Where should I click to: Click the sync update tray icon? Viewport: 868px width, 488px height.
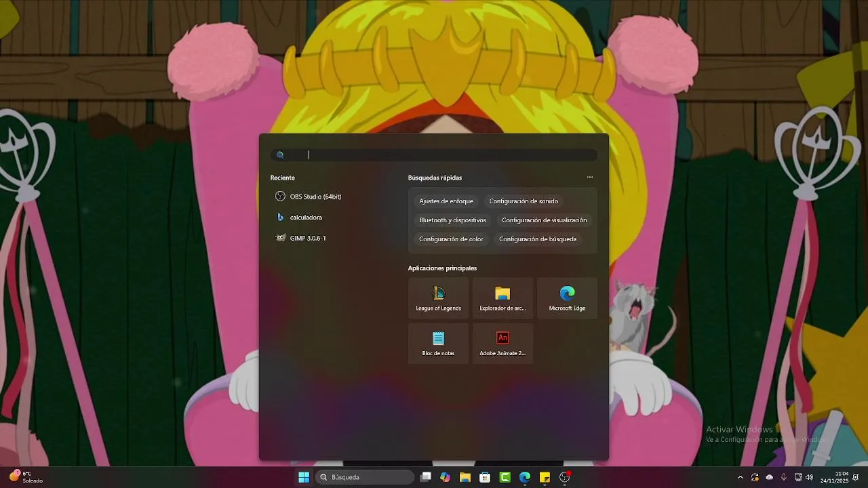tap(755, 477)
